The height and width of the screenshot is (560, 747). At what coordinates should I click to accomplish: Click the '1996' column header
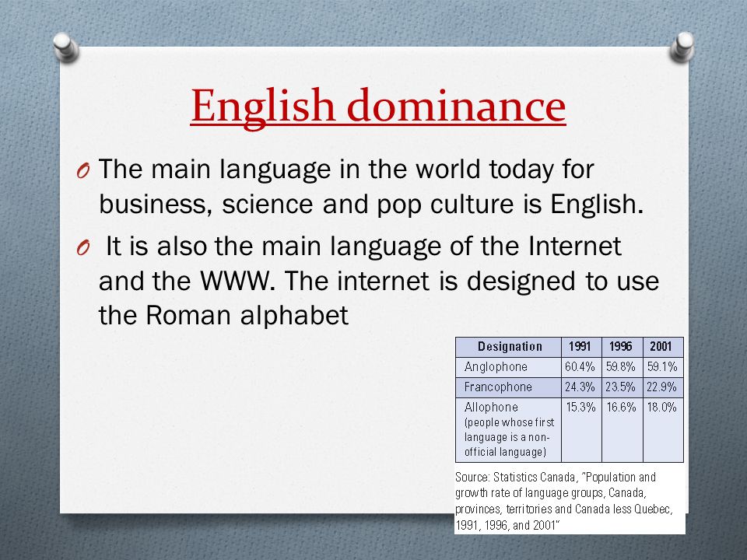point(621,347)
